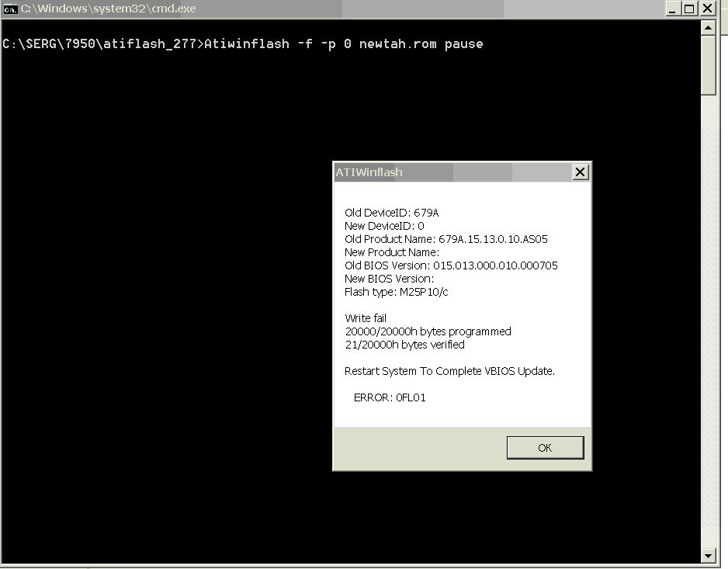Click OK in the ATIWinflash dialog

click(x=545, y=448)
